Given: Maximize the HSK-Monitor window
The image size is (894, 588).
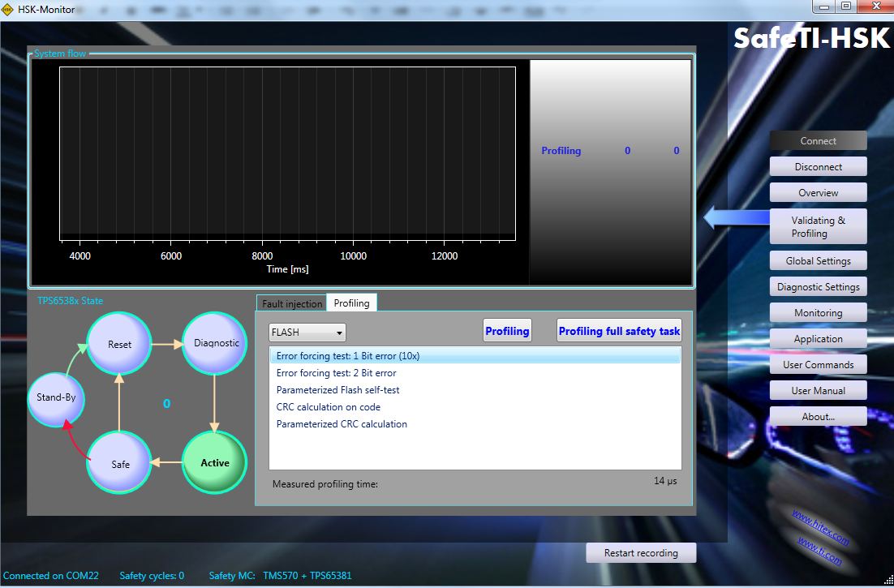Looking at the screenshot, I should [846, 6].
